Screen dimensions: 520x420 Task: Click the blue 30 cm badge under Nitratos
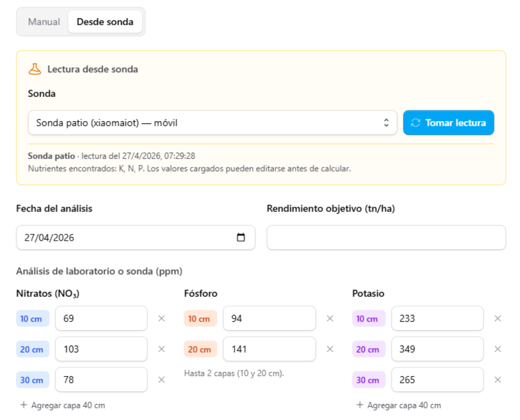tap(32, 380)
